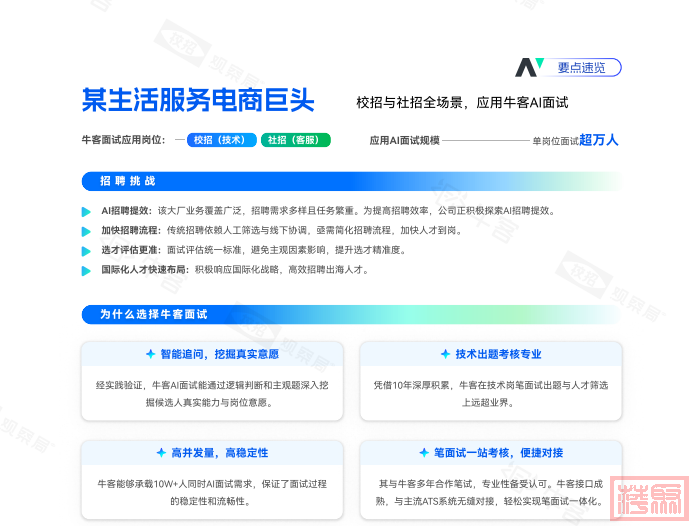
Task: Click the 超万人 highlighted text
Action: [x=599, y=140]
